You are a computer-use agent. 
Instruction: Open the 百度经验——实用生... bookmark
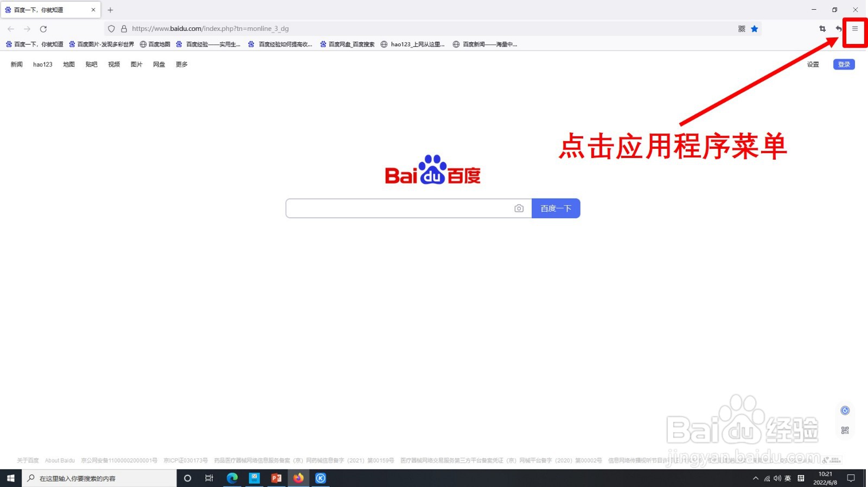coord(208,44)
